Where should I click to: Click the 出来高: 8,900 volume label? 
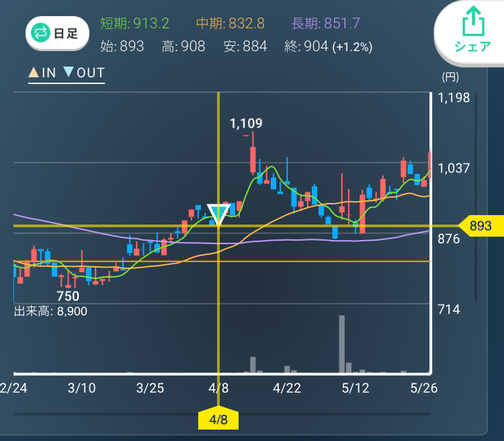click(50, 311)
